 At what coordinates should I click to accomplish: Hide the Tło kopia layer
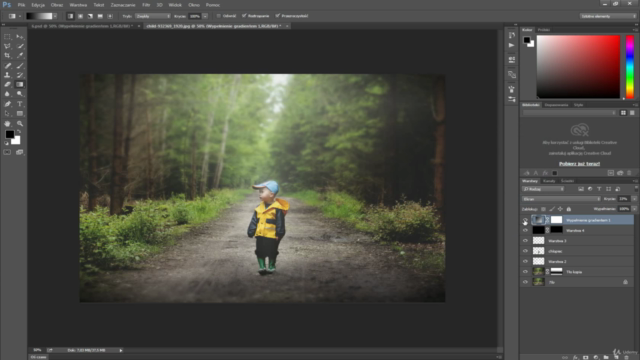tap(525, 271)
